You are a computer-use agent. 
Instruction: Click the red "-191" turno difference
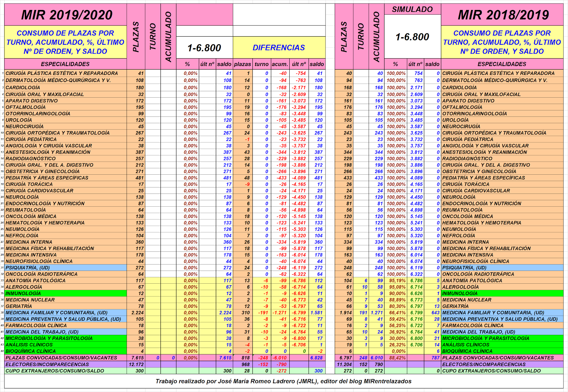[x=261, y=313]
